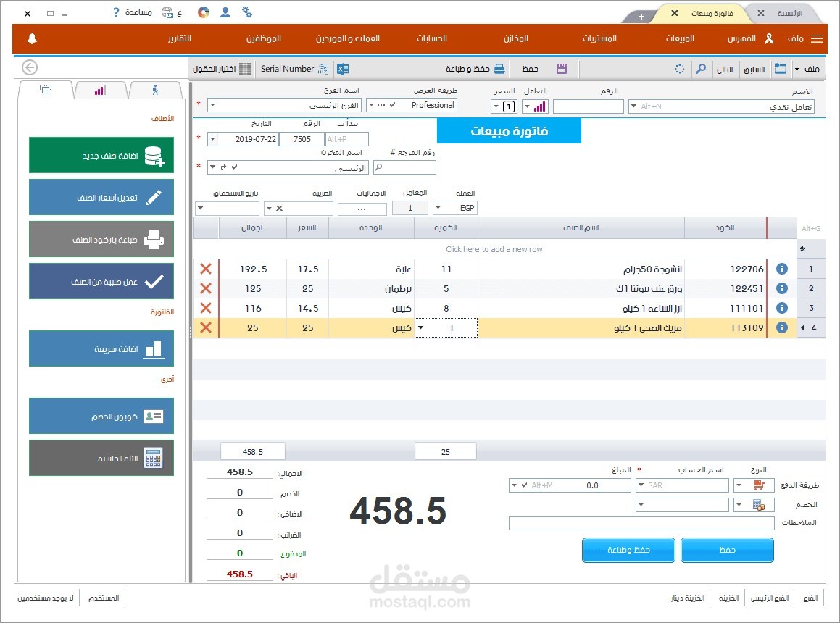This screenshot has height=623, width=840.
Task: Expand the SAR account name dropdown
Action: point(641,485)
